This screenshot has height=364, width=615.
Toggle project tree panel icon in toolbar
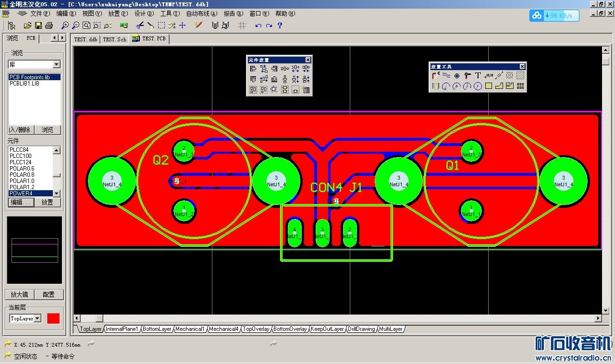point(12,25)
